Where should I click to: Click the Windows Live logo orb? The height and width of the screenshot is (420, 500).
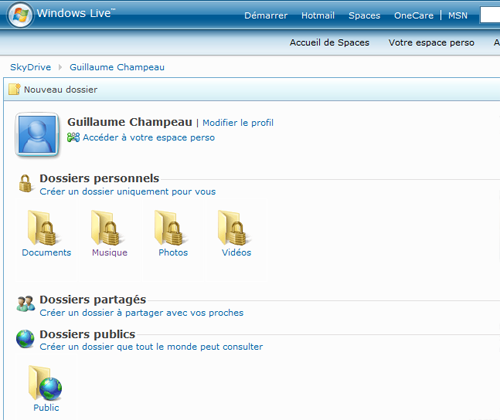click(20, 15)
